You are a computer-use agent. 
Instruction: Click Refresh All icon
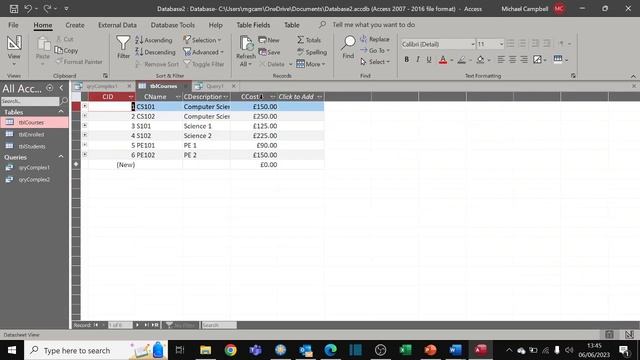246,51
